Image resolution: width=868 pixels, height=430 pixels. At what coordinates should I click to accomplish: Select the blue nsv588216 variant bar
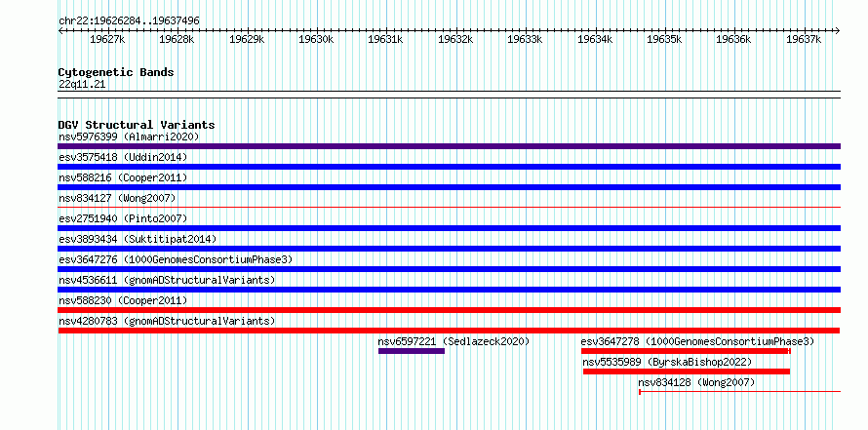point(449,187)
